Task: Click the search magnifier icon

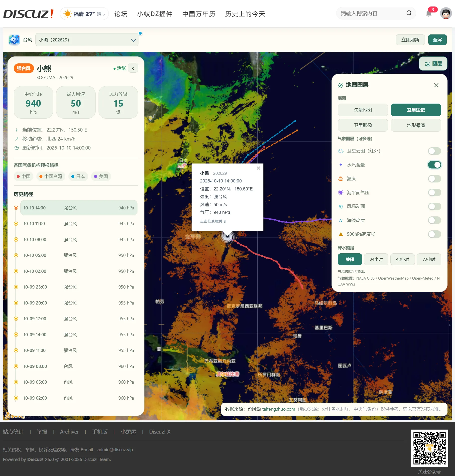Action: click(409, 13)
